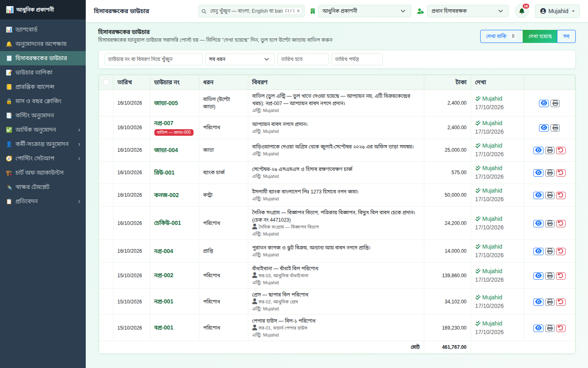The width and height of the screenshot is (588, 368).
Task: View details of voucher রিউ-001
Action: [539, 173]
